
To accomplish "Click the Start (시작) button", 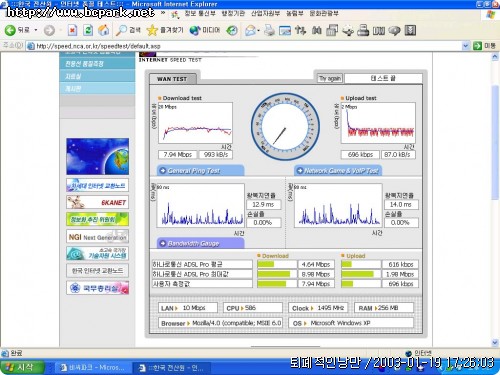I will pos(22,367).
